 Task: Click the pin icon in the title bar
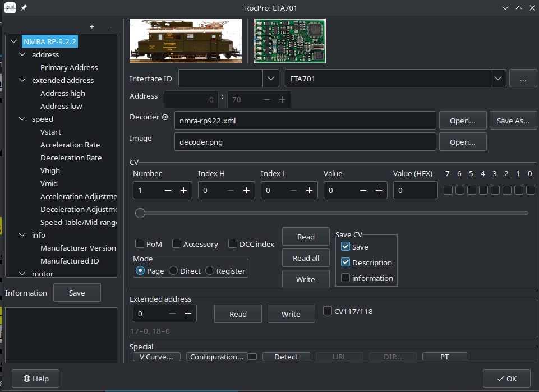coord(23,8)
